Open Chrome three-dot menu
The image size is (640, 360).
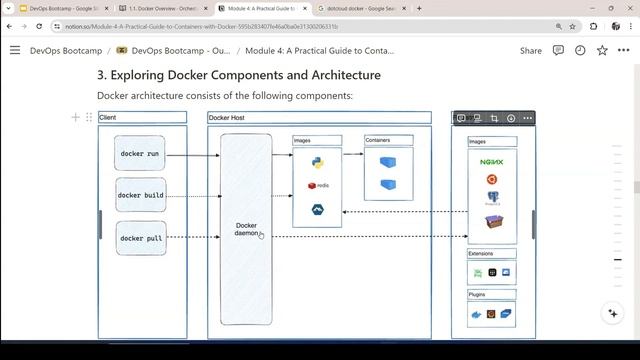(x=631, y=26)
